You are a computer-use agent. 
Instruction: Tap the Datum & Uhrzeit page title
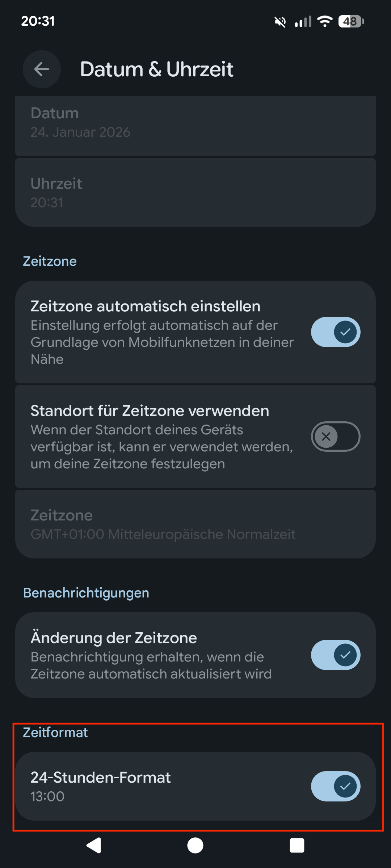[156, 69]
